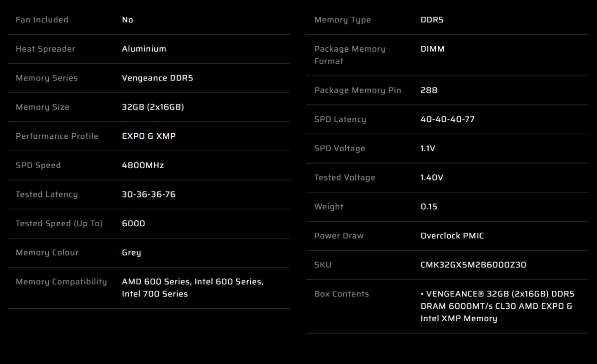Click the Heat Spreader Aluminium value
Screen dimensions: 597x364
[144, 49]
